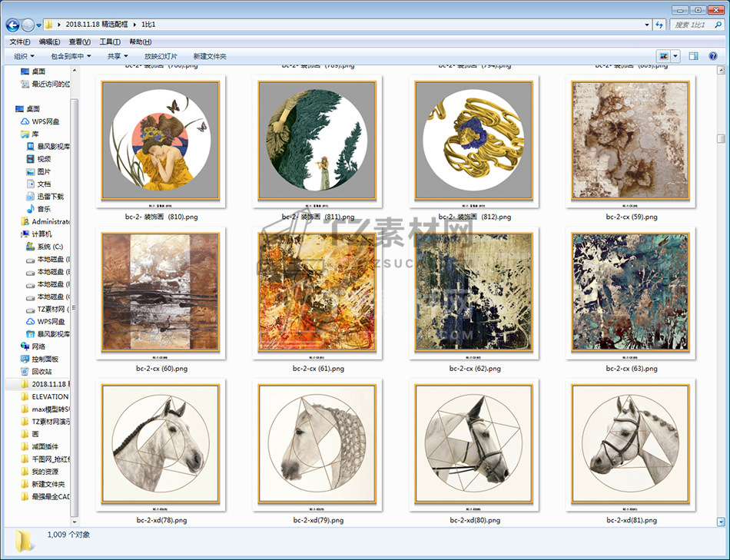This screenshot has height=560, width=730.
Task: Click the change view icon
Action: click(x=663, y=56)
